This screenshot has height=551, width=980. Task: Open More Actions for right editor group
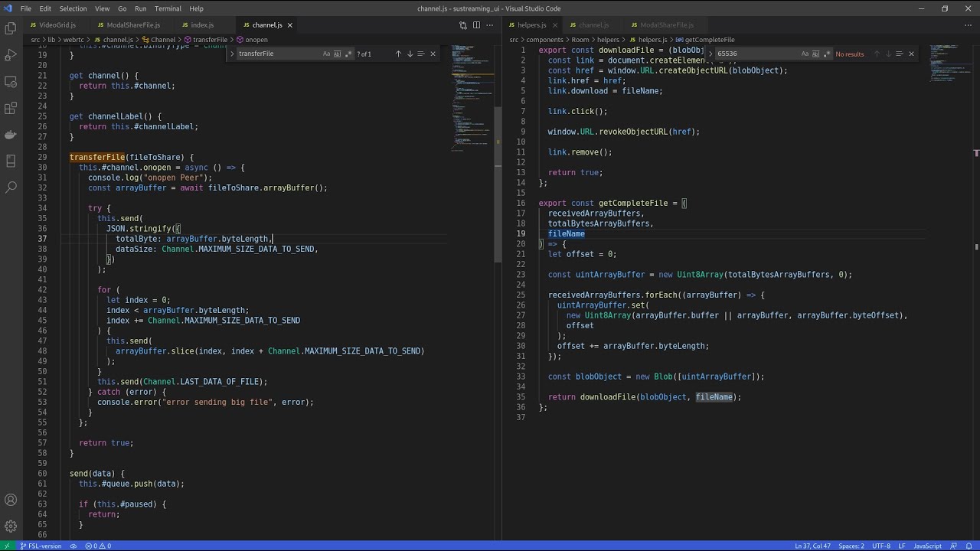[968, 25]
